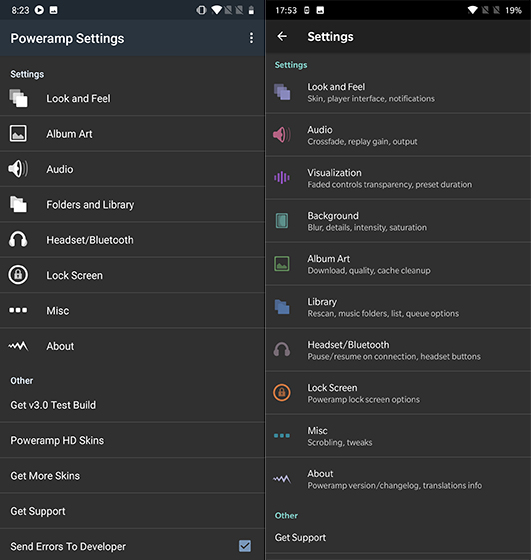The width and height of the screenshot is (531, 560).
Task: Tap the Headset/Bluetooth headphones icon in the right panel
Action: [x=282, y=350]
